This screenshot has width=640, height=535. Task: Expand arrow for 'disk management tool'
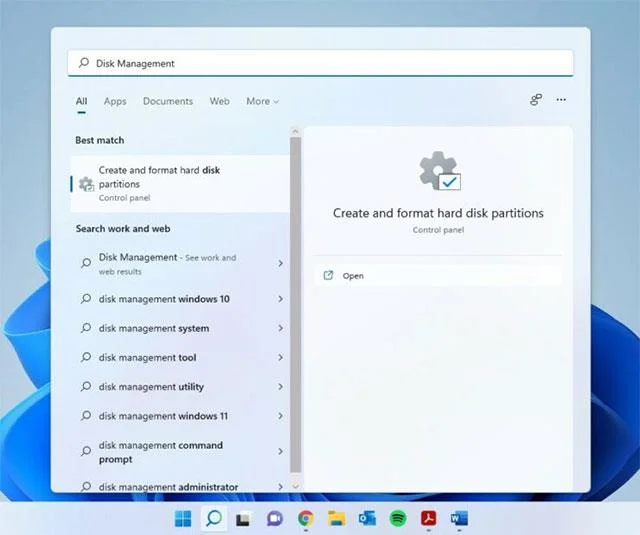click(x=280, y=357)
